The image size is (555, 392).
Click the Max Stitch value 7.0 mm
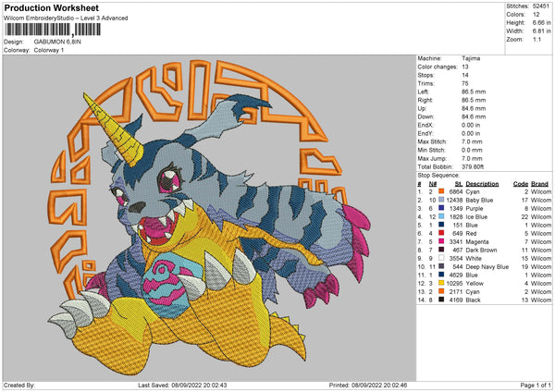pyautogui.click(x=472, y=141)
